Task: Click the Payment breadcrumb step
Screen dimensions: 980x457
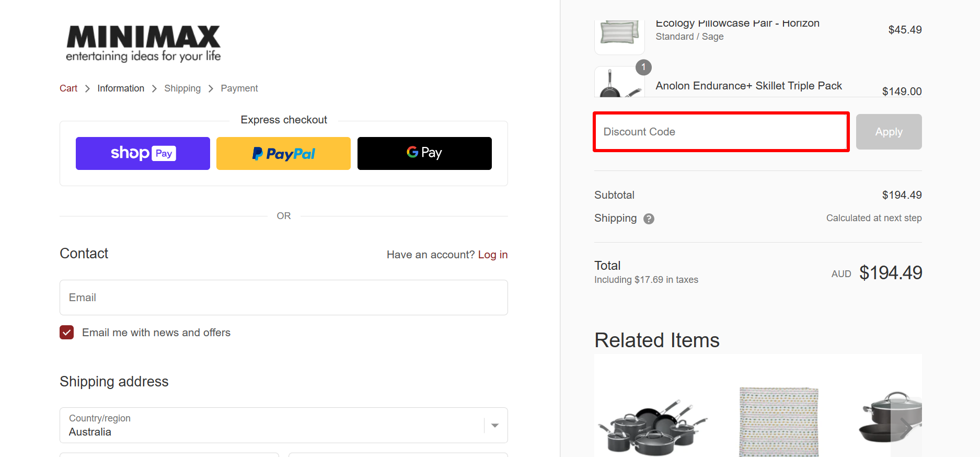Action: click(x=239, y=88)
